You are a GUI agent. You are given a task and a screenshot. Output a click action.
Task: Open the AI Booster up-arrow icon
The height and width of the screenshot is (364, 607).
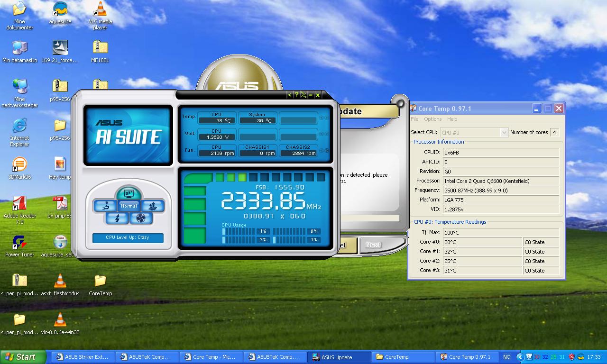pyautogui.click(x=152, y=206)
